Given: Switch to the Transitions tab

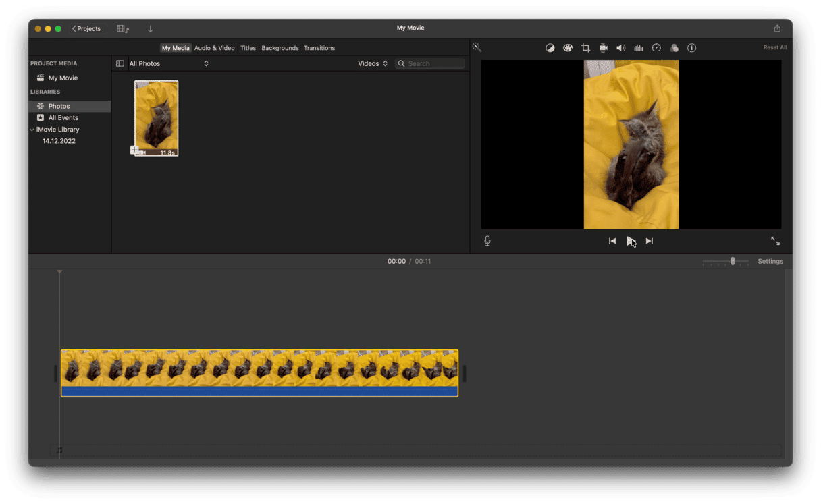Looking at the screenshot, I should [x=319, y=48].
